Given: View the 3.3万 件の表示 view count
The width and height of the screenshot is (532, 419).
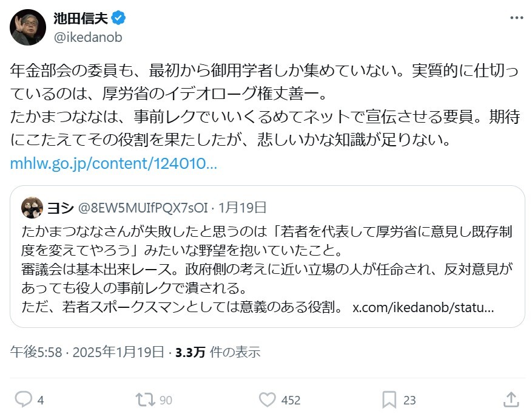Looking at the screenshot, I should point(217,352).
